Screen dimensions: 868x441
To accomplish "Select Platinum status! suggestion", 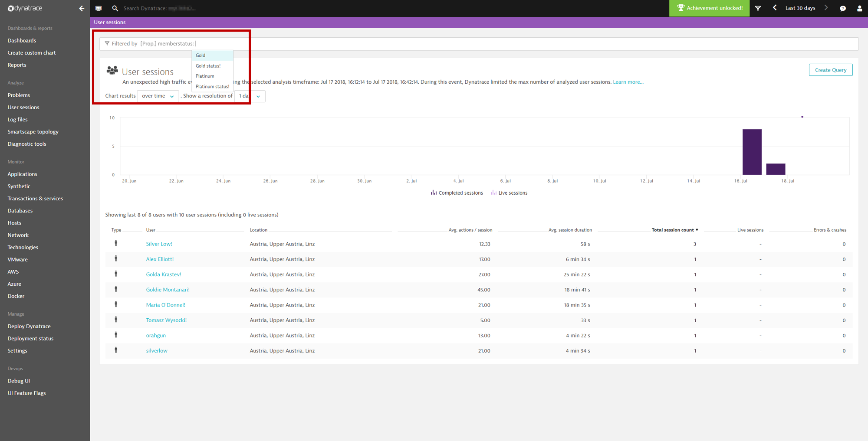I will [213, 86].
